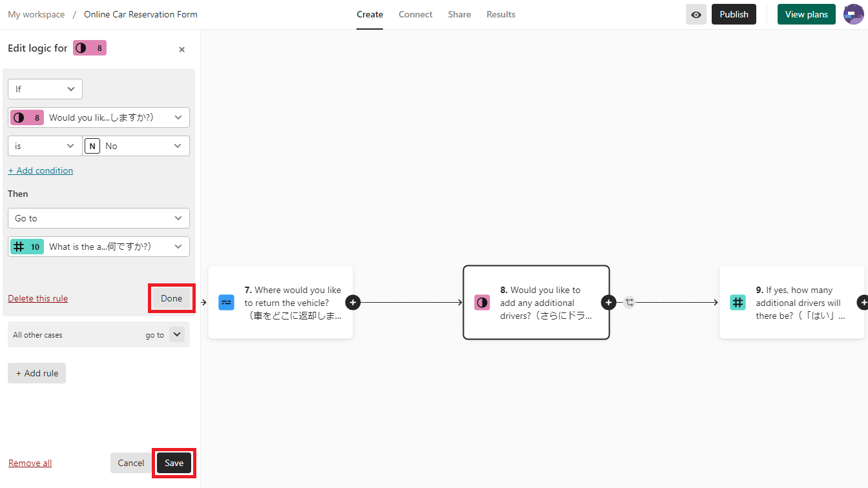Click the plus icon on question 7 card
The width and height of the screenshot is (868, 488).
point(353,302)
